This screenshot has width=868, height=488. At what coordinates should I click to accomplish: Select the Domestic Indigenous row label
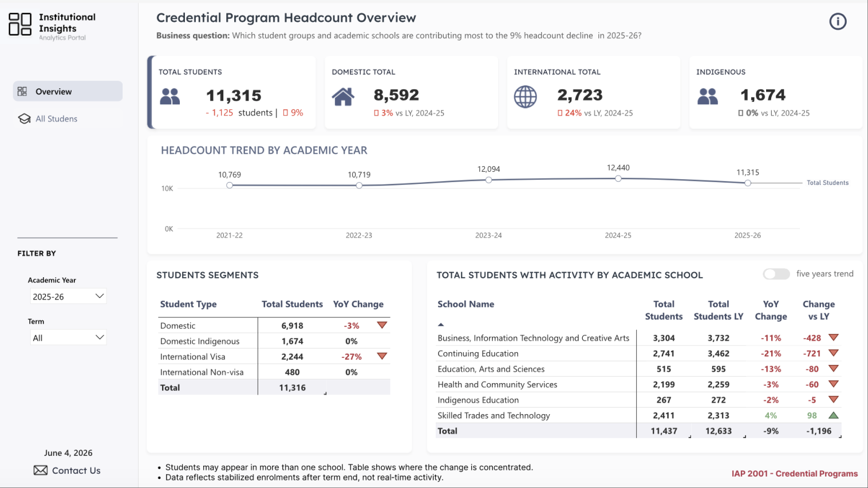pos(200,341)
